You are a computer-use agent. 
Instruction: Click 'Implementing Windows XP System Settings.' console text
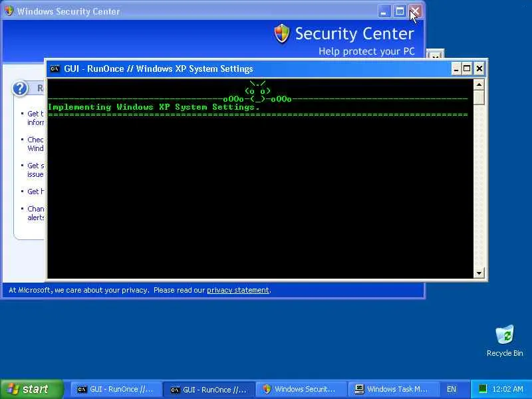[154, 107]
